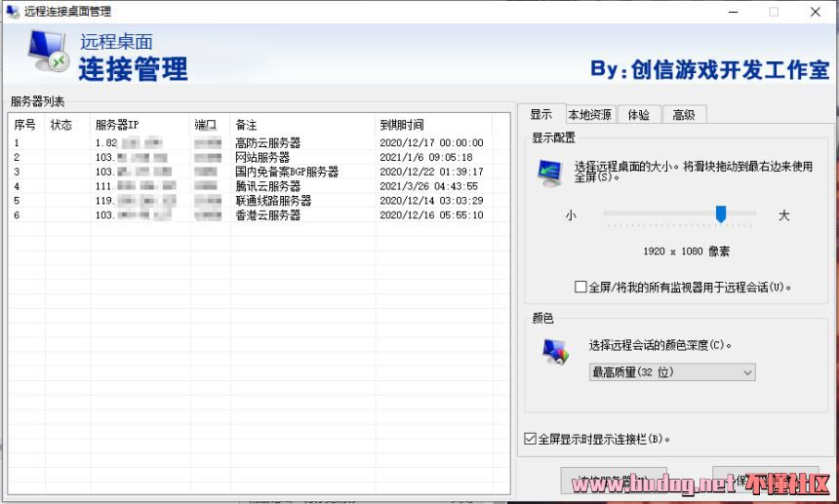Image resolution: width=839 pixels, height=504 pixels.
Task: Minimize the 远程连接桌面管理 window
Action: click(x=733, y=12)
